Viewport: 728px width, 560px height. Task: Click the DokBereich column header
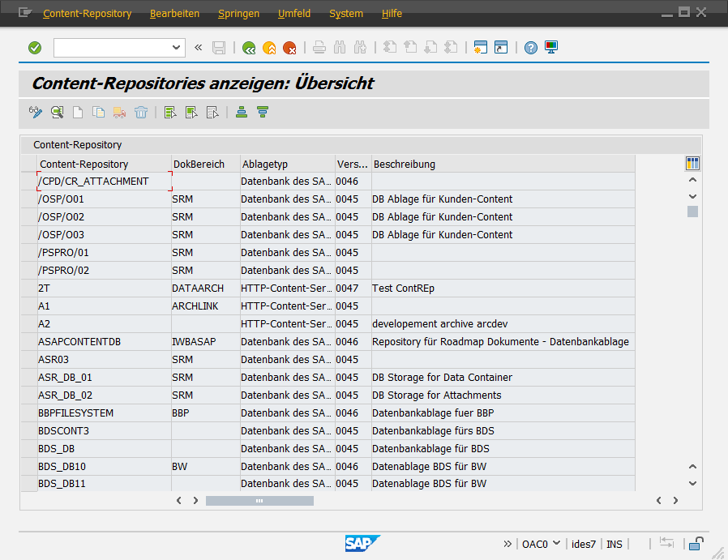pos(206,165)
